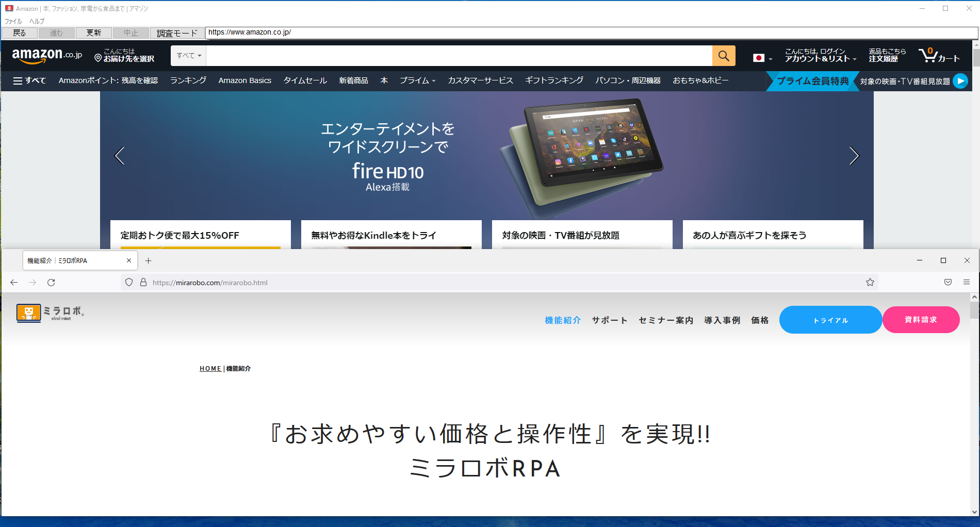Go forward in the Firefox window
Viewport: 980px width, 527px height.
click(x=32, y=283)
